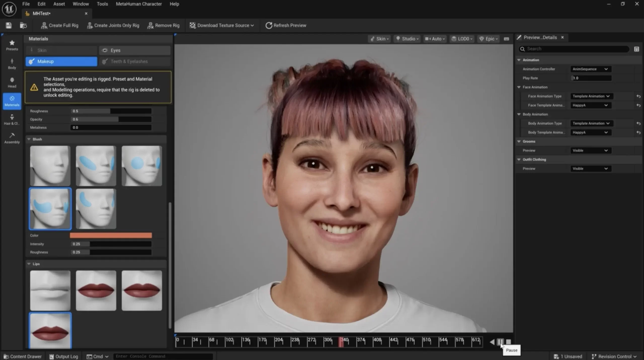Click Refresh Preview in toolbar
Image resolution: width=644 pixels, height=360 pixels.
point(286,25)
